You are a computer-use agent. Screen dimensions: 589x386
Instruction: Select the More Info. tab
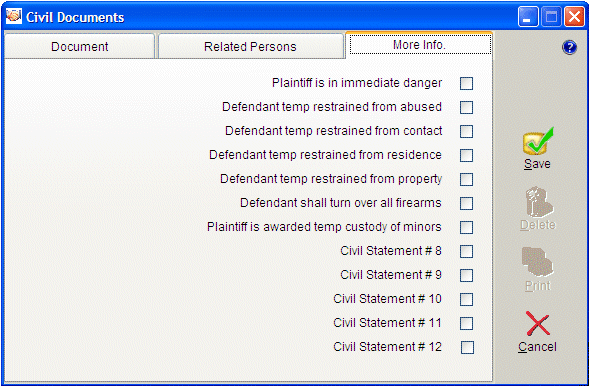420,45
